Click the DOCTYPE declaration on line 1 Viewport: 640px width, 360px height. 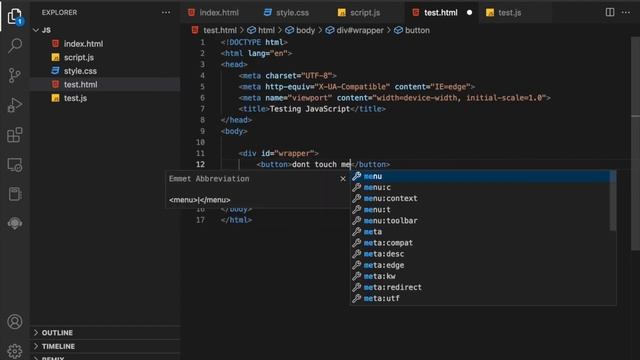coord(254,42)
